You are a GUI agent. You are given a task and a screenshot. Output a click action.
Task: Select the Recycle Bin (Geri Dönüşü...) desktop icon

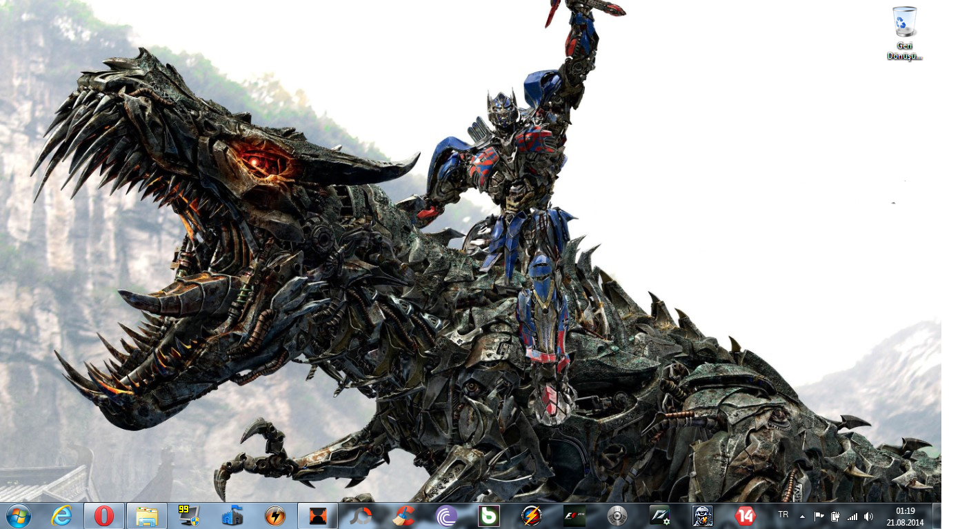[904, 33]
